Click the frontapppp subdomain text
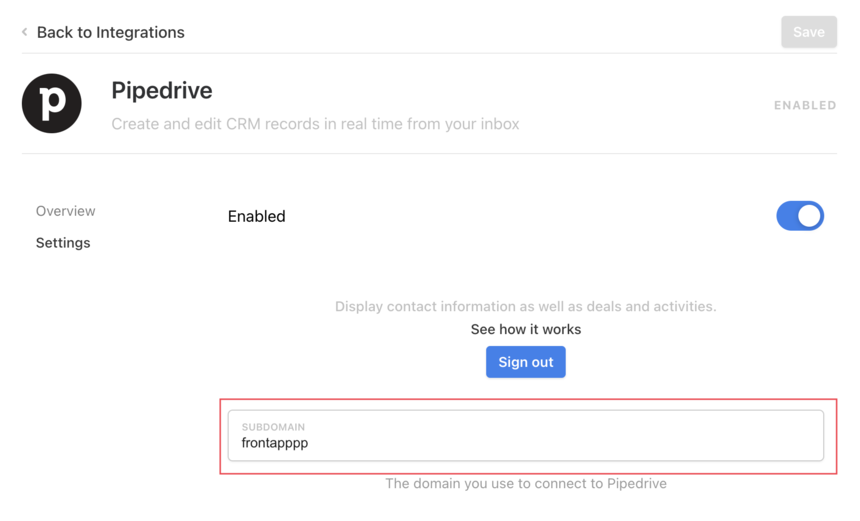860x521 pixels. pos(275,443)
